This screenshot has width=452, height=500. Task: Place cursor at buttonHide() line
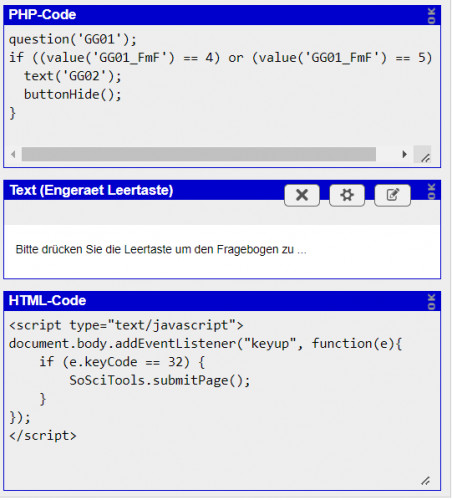pyautogui.click(x=73, y=94)
